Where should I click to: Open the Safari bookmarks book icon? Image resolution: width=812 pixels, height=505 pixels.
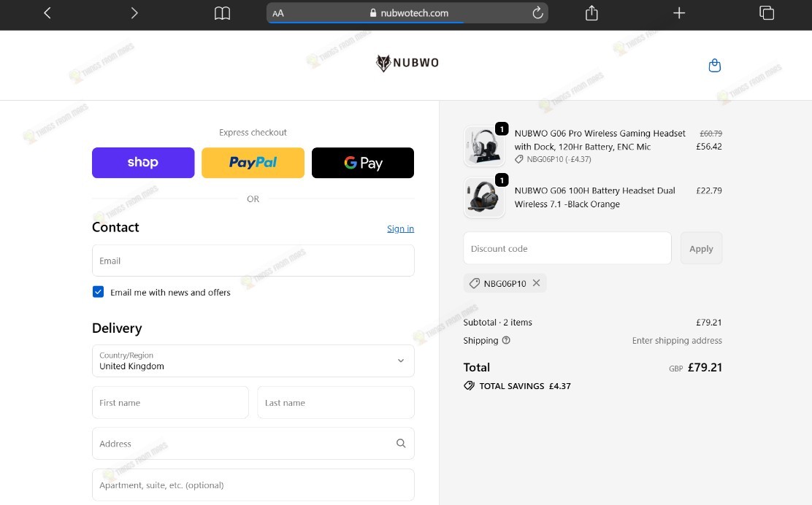222,13
